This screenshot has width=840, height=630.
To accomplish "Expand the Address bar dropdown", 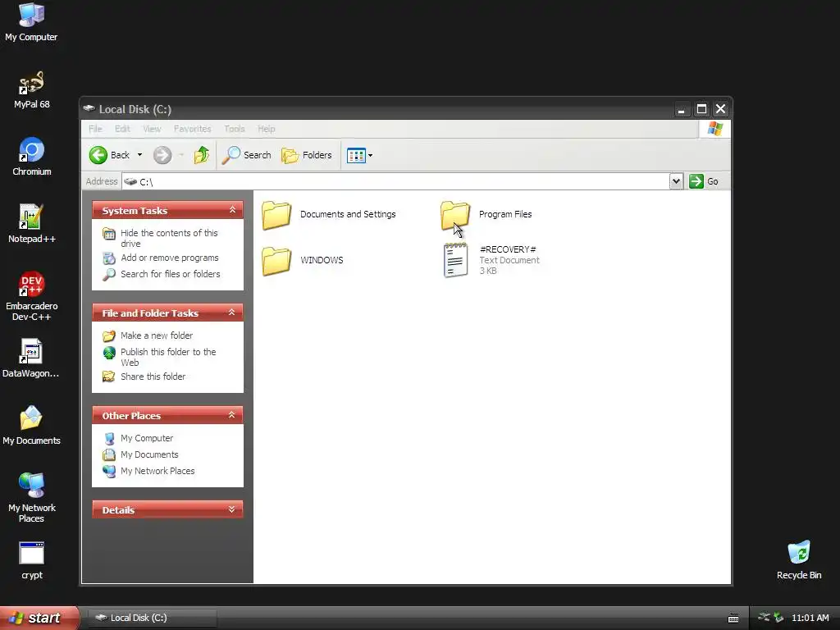I will [676, 181].
